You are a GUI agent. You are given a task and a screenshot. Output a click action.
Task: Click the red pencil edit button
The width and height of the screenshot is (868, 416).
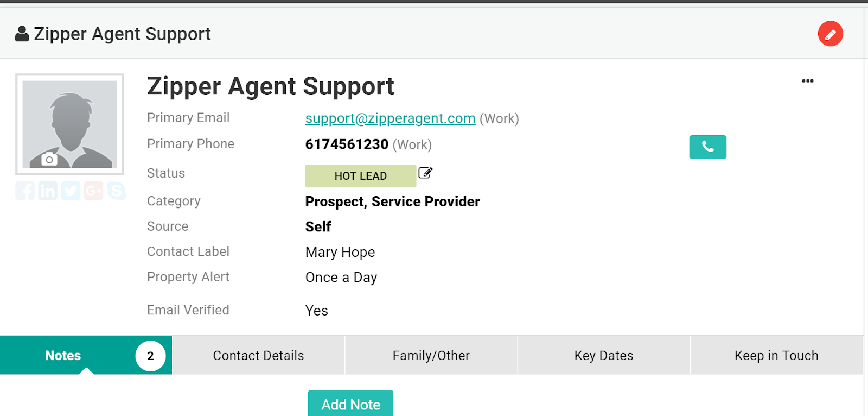point(830,34)
